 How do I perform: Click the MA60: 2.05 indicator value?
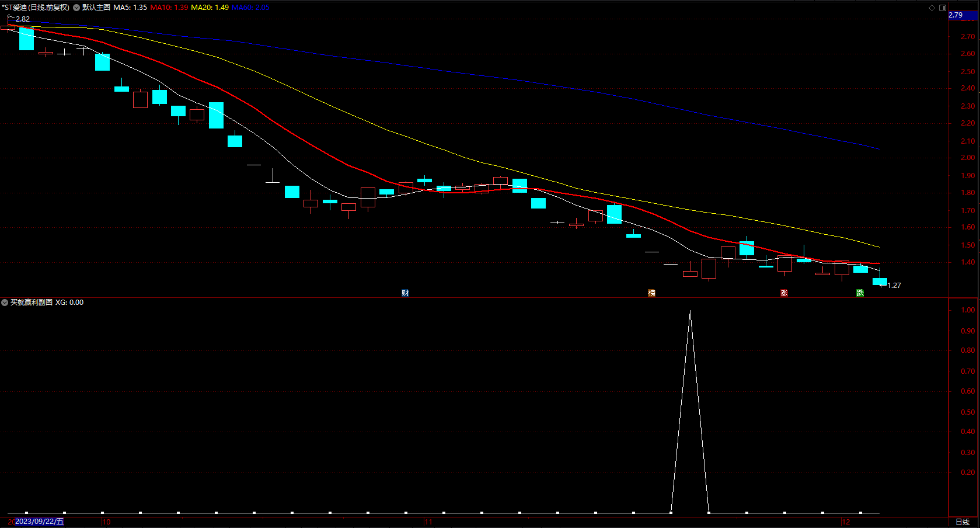(251, 8)
